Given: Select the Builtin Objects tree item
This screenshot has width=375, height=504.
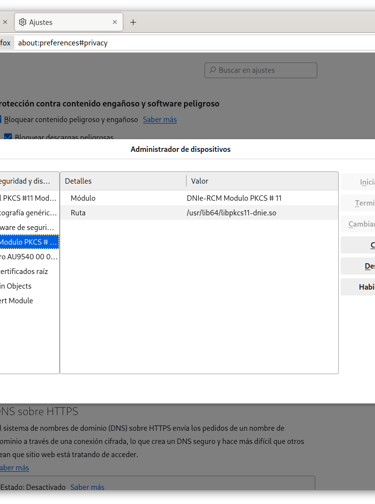Looking at the screenshot, I should tap(29, 286).
